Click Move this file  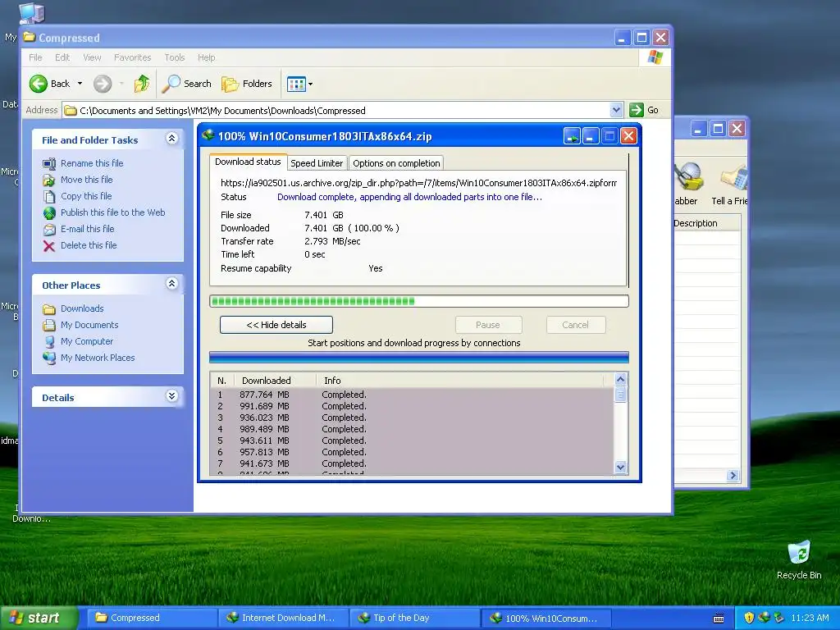[86, 180]
